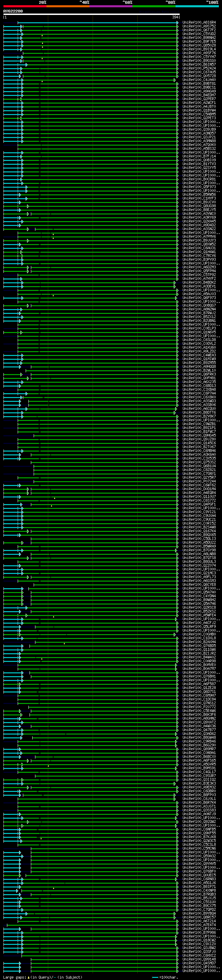
Task: Click hit label UniRef100_C9VI21
Action: (199, 512)
